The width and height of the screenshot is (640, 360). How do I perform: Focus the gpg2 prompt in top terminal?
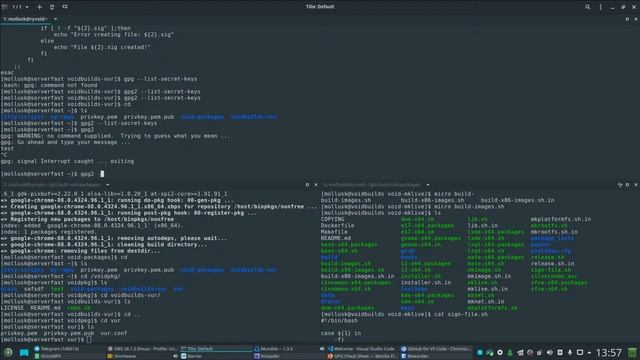52,174
